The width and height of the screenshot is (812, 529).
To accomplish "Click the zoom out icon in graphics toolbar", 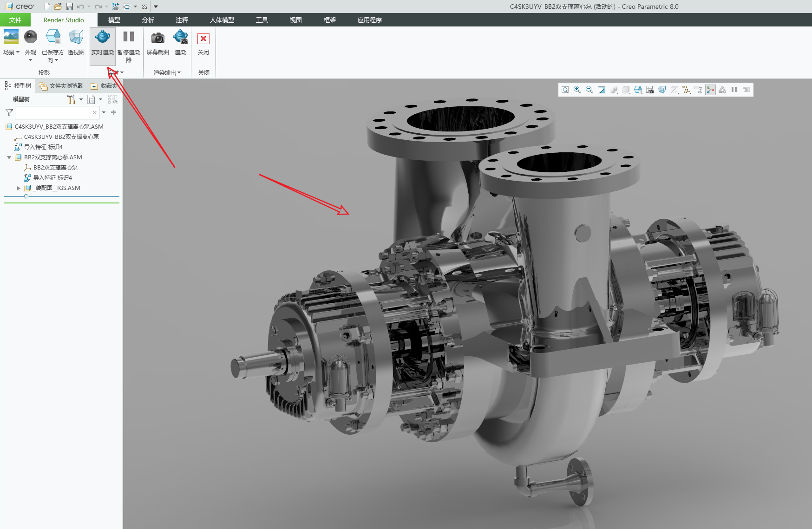I will click(x=589, y=90).
